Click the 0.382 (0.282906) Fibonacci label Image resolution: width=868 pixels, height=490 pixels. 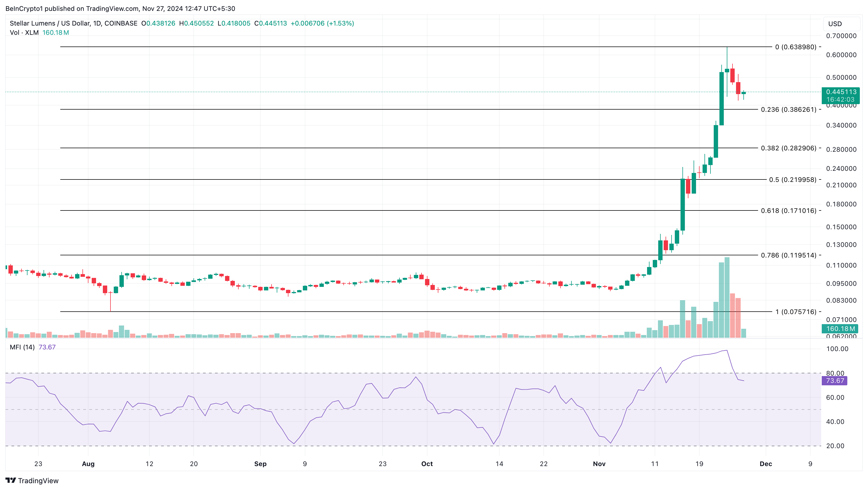(789, 148)
